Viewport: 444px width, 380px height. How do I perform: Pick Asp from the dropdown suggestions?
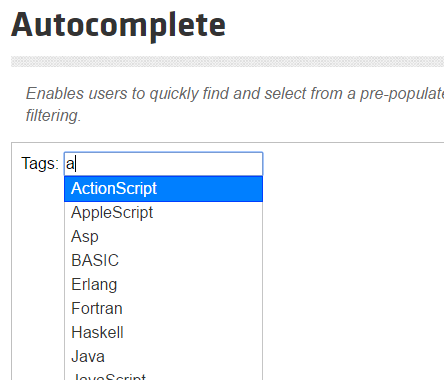pos(163,237)
